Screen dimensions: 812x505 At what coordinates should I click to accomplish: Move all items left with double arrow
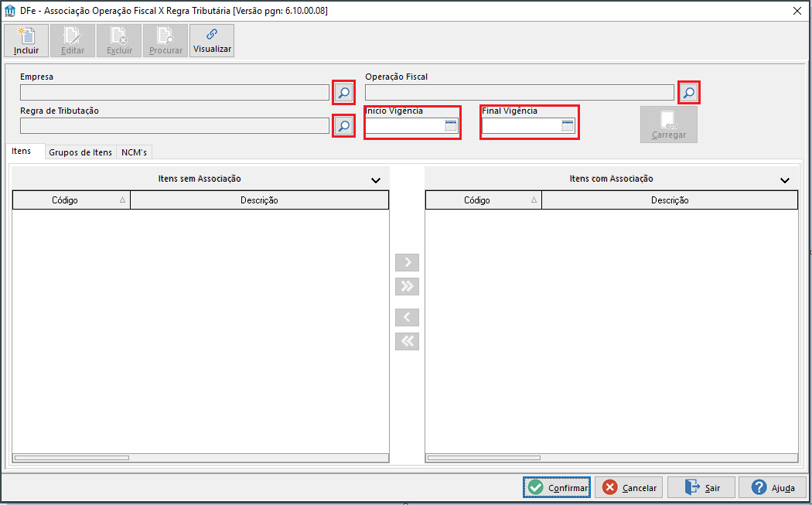pos(407,341)
